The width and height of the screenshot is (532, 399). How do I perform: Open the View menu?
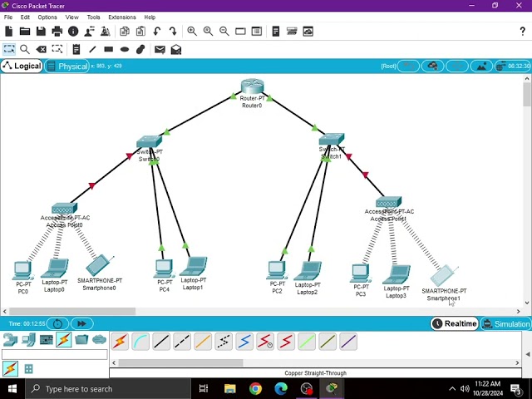(71, 17)
